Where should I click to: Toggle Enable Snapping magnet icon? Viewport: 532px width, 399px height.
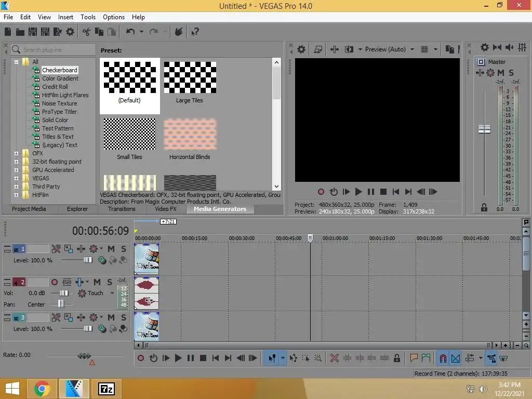pyautogui.click(x=443, y=358)
